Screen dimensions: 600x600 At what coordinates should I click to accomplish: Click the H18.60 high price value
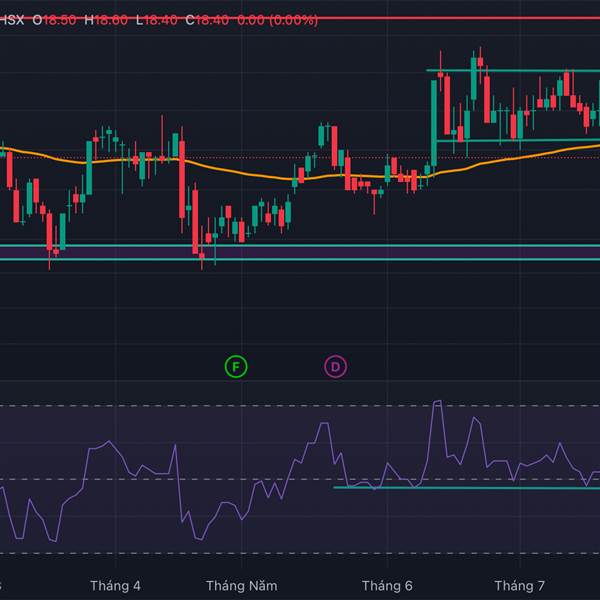point(106,20)
